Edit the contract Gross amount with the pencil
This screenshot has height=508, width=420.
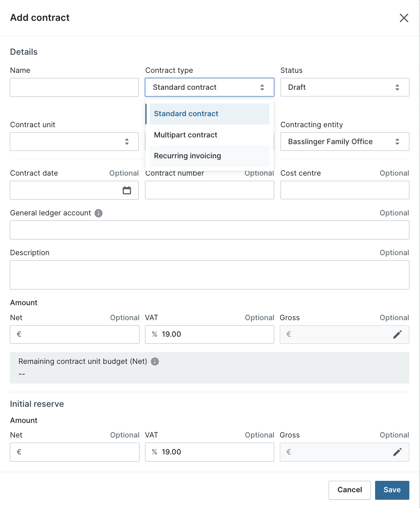pyautogui.click(x=397, y=334)
